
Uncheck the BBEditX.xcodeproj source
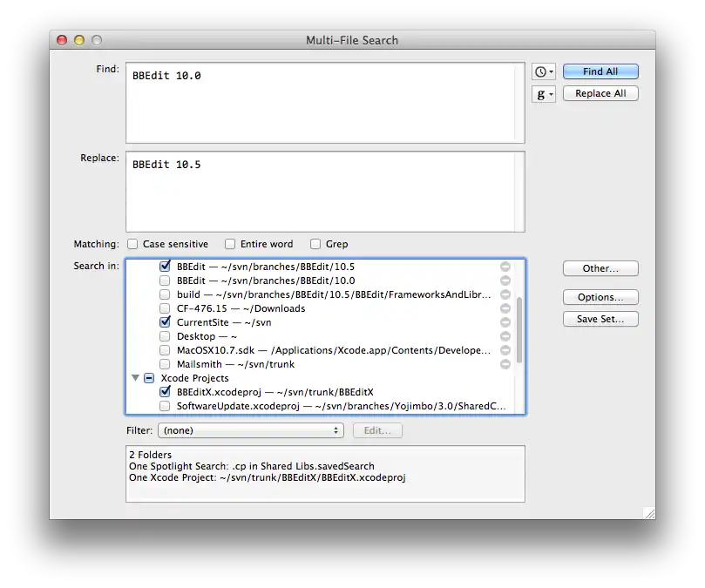click(x=166, y=392)
